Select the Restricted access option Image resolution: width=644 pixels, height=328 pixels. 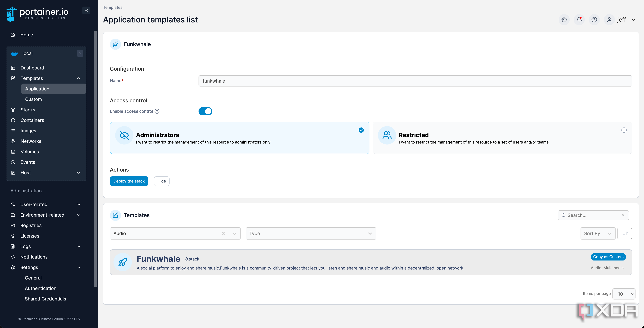pos(502,138)
